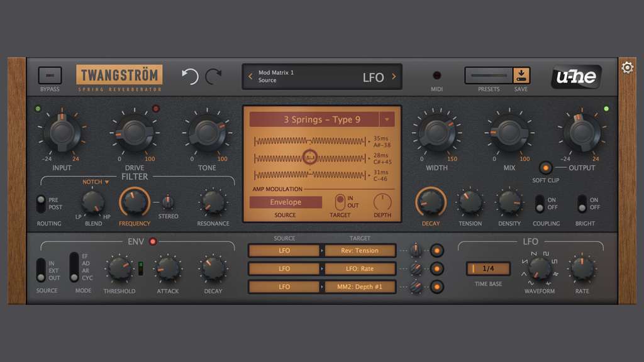Click the Presets bar
644x362 pixels.
(x=489, y=75)
